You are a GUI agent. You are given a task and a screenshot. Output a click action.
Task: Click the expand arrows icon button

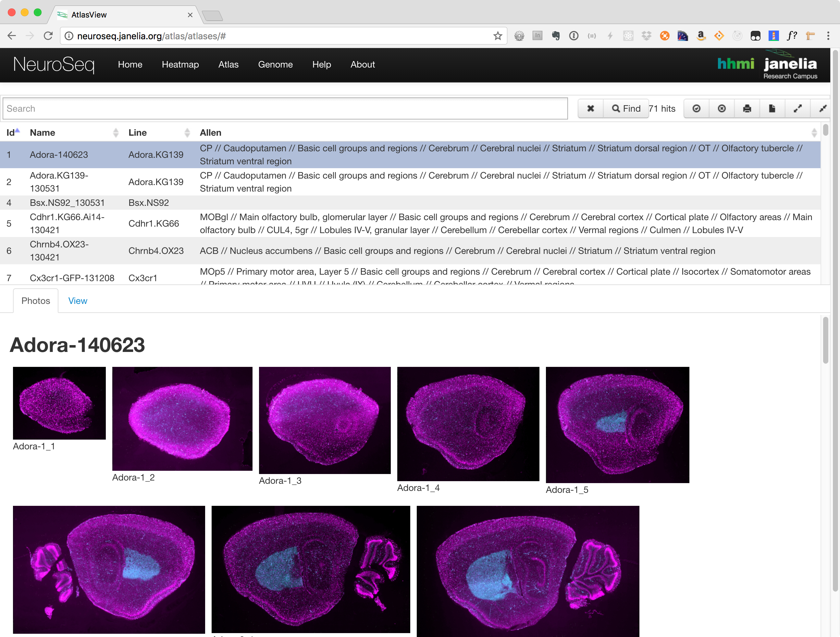[x=797, y=109]
